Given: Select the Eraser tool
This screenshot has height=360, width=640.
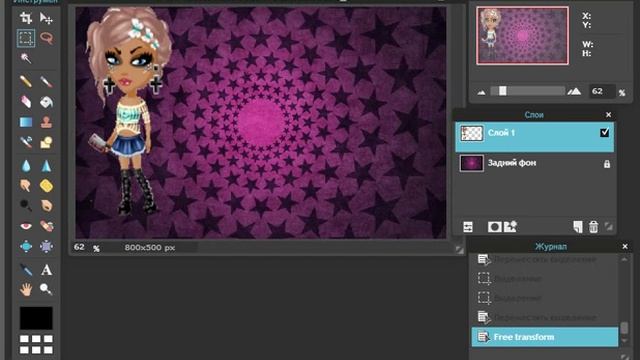Looking at the screenshot, I should tap(26, 102).
